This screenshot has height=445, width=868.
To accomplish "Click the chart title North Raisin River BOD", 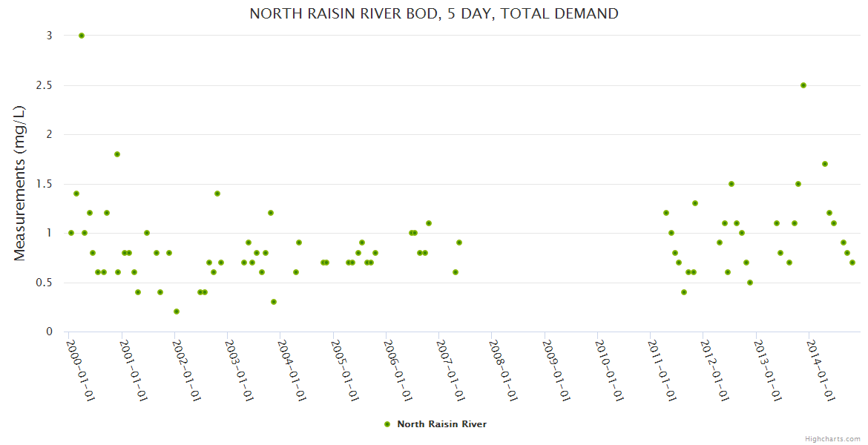I will pos(434,13).
